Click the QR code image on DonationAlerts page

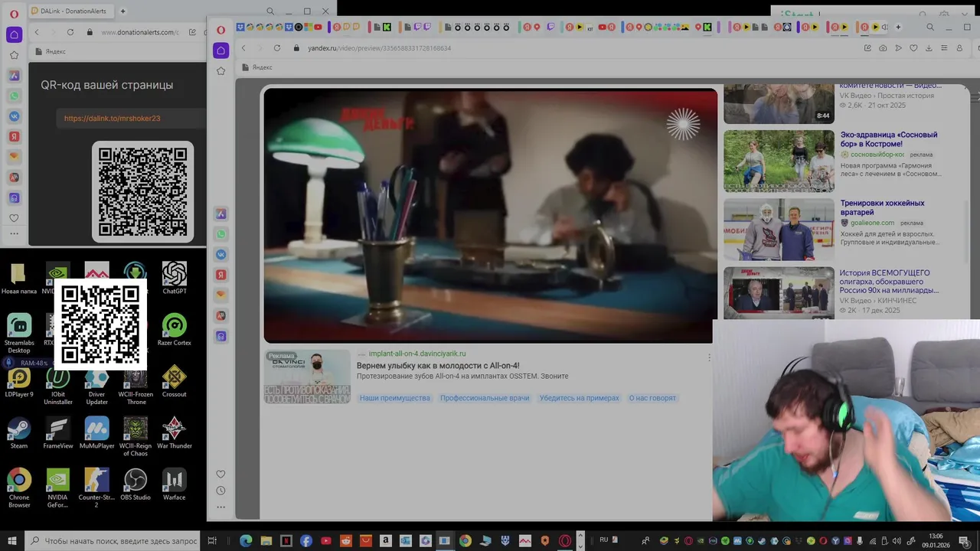click(143, 191)
